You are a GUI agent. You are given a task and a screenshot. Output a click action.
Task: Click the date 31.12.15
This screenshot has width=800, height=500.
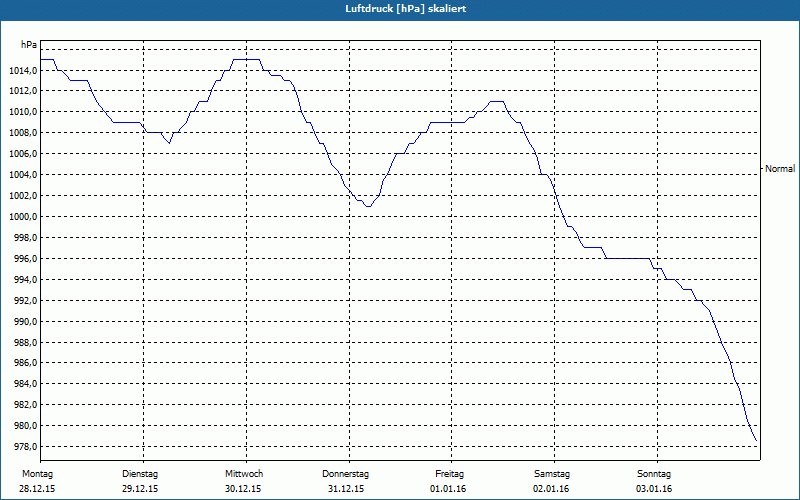pyautogui.click(x=346, y=489)
